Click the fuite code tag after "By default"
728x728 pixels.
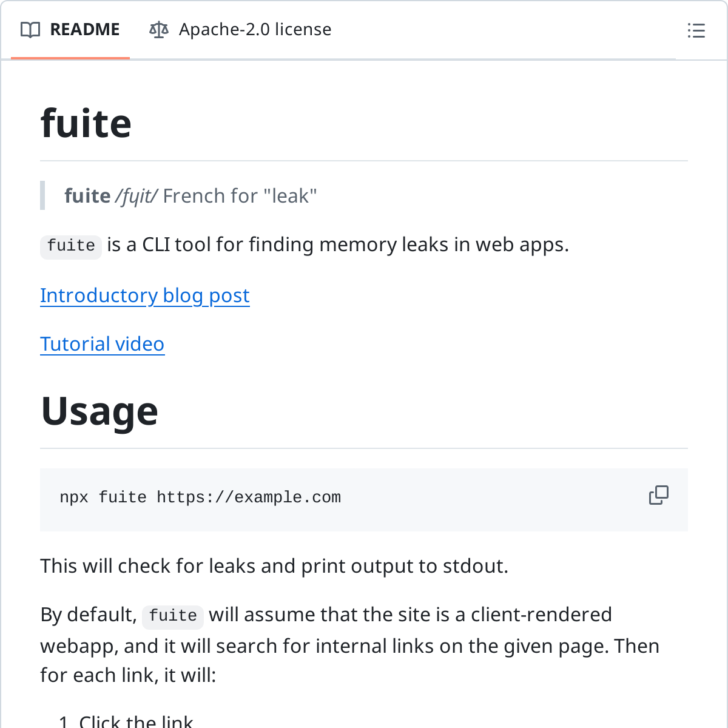coord(173,616)
